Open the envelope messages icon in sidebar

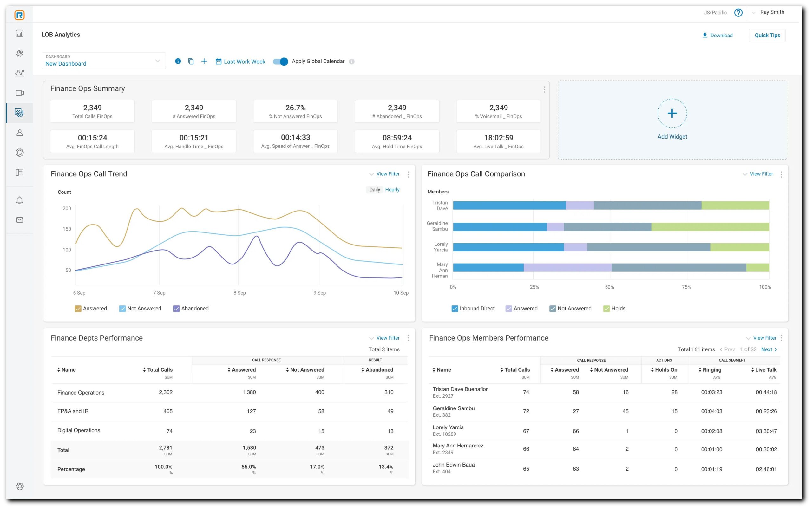pos(20,220)
